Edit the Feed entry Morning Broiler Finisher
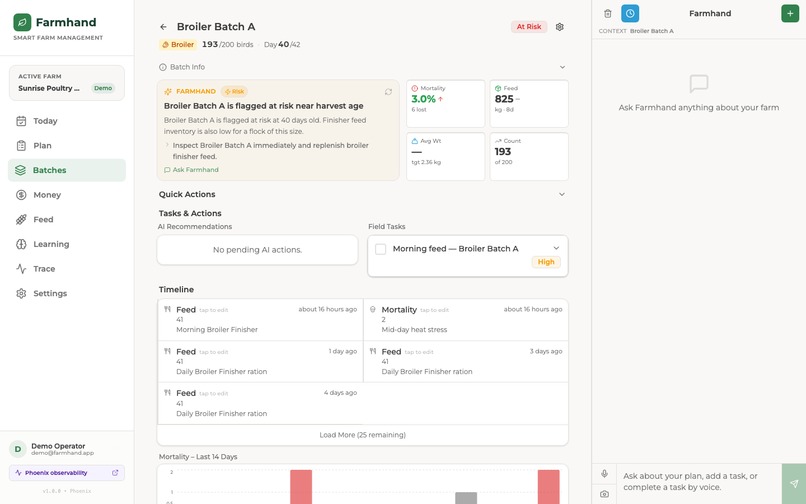This screenshot has width=806, height=504. [260, 319]
